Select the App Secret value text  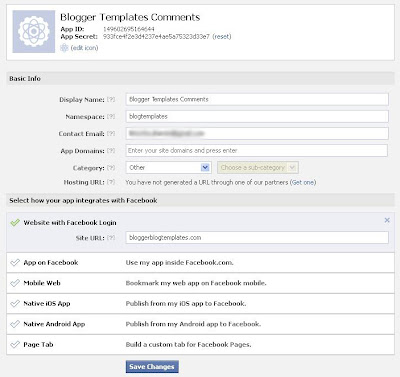click(156, 36)
